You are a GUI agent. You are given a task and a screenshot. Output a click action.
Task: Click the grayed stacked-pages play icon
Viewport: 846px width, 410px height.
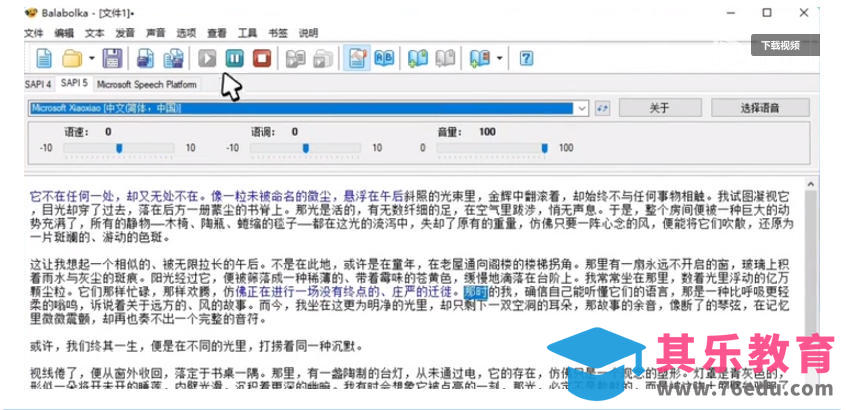point(323,58)
